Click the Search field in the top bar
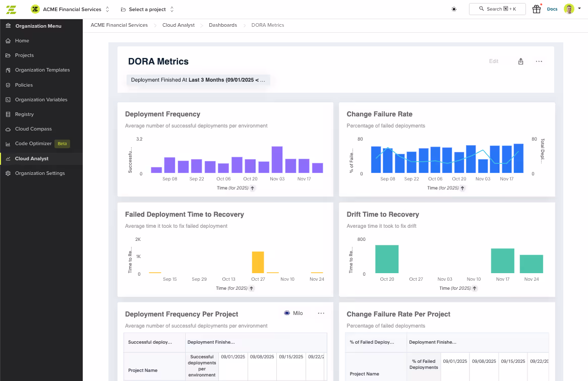The width and height of the screenshot is (588, 381). tap(497, 9)
